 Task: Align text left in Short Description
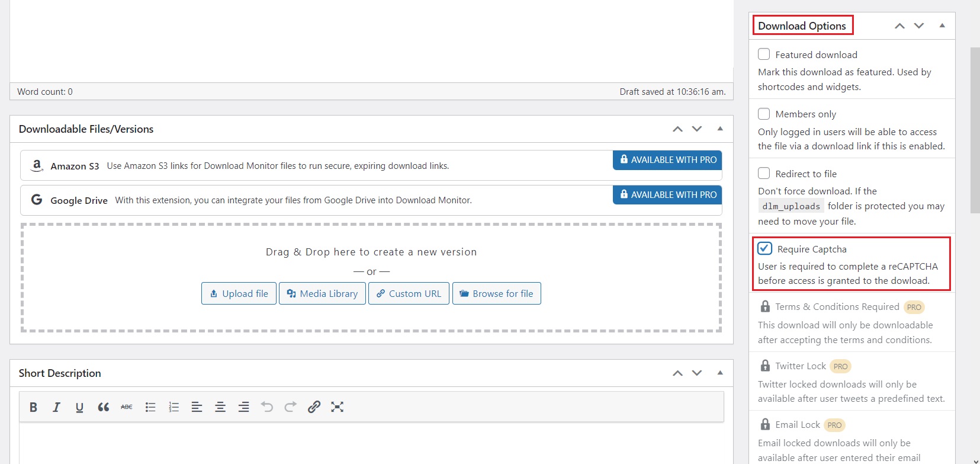click(x=197, y=407)
